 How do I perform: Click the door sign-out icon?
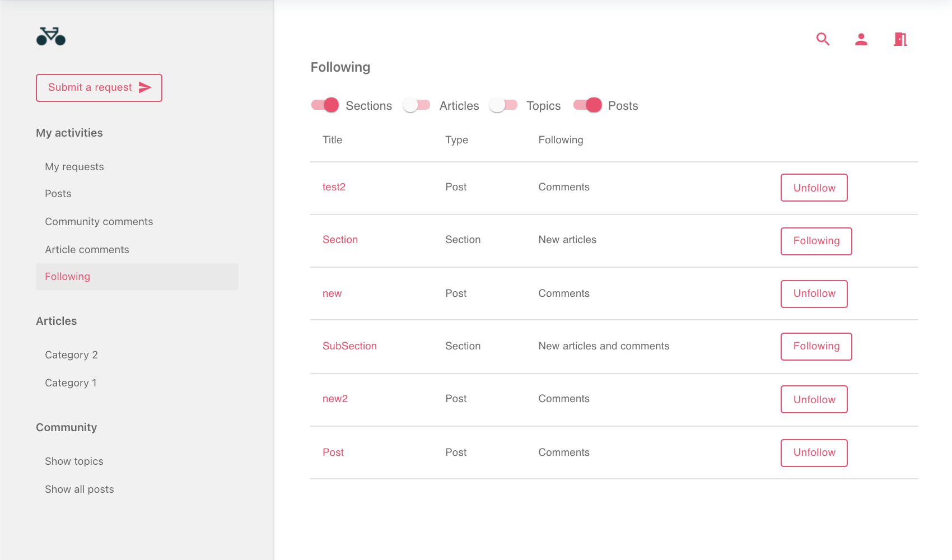click(x=900, y=39)
